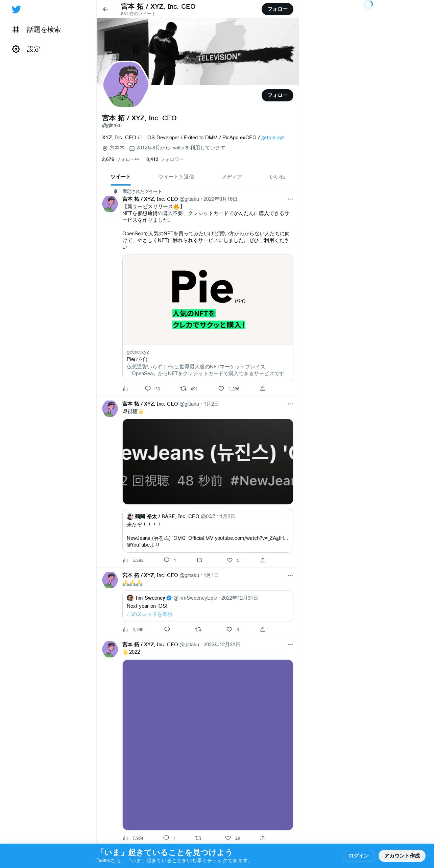This screenshot has width=434, height=868.
Task: Share the NewJeans 即視聴 tweet
Action: (x=263, y=560)
